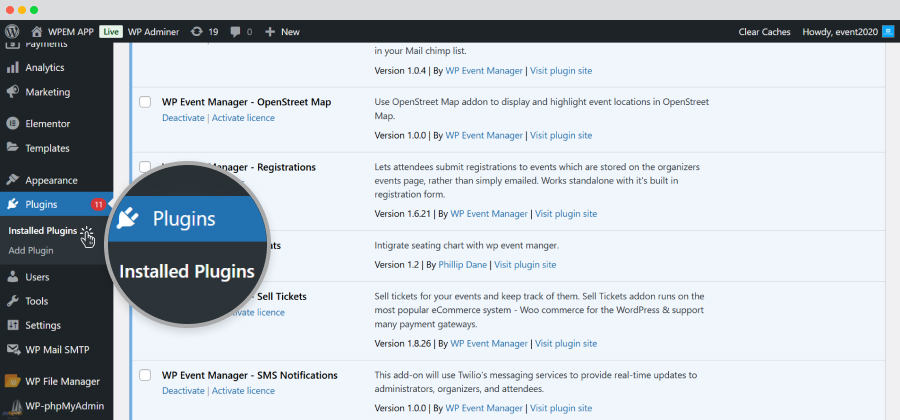900x420 pixels.
Task: Activate licence for OpenStreet Map plugin
Action: 243,118
